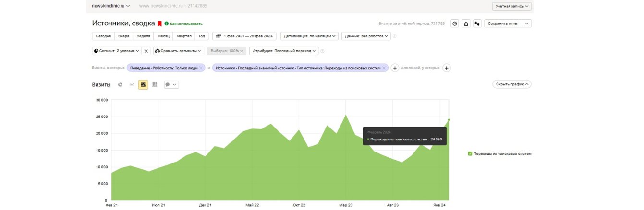Clear the segment with the X button
644x210 pixels.
[x=146, y=51]
